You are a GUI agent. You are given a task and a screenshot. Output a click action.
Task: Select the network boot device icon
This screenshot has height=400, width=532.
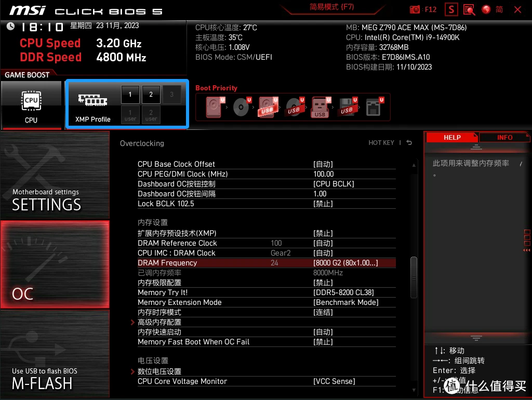point(374,107)
